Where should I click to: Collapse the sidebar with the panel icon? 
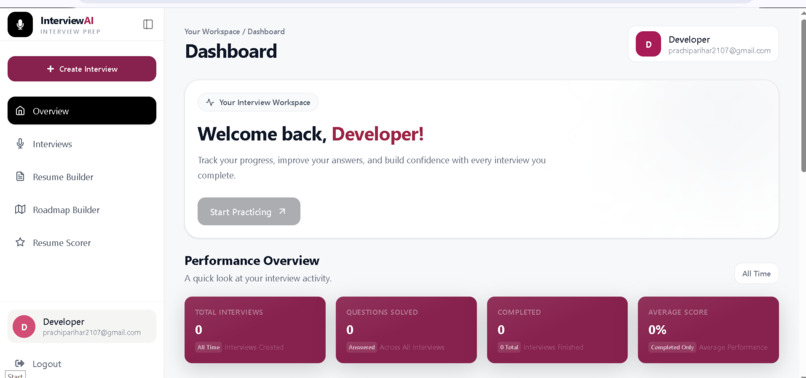click(x=148, y=24)
